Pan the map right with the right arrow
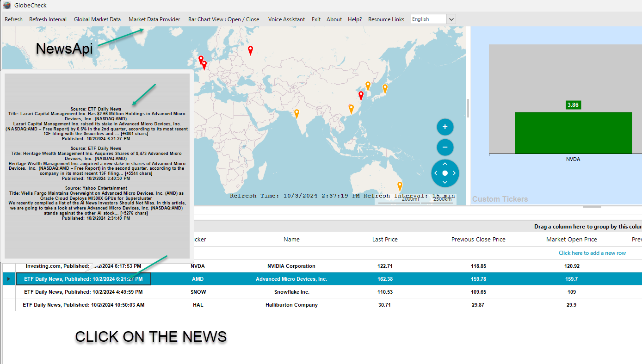Viewport: 642px width, 364px height. coord(454,173)
